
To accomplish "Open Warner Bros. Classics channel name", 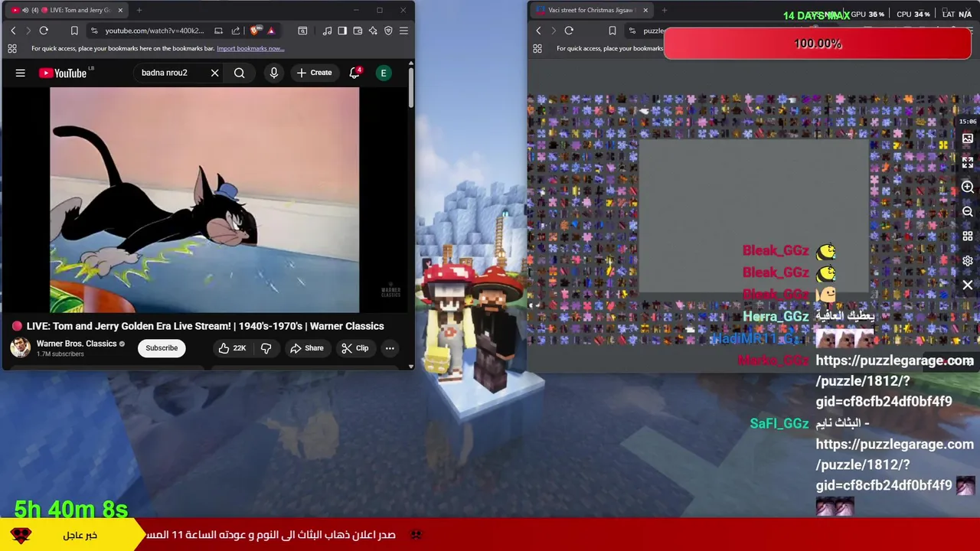I will tap(77, 344).
